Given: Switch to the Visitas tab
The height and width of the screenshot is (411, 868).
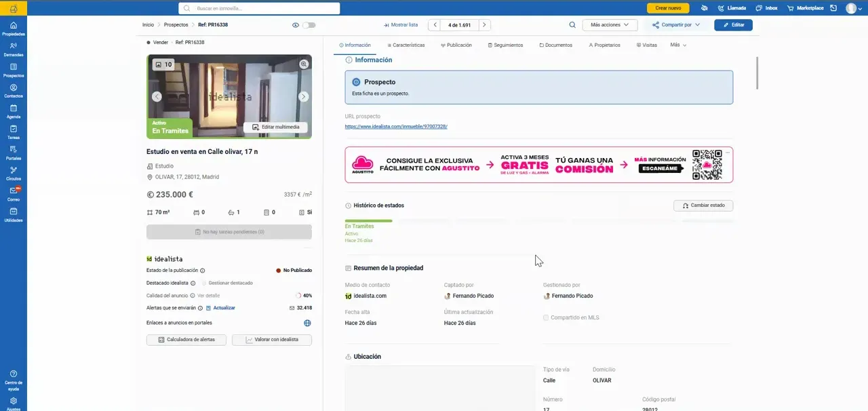Looking at the screenshot, I should 647,45.
